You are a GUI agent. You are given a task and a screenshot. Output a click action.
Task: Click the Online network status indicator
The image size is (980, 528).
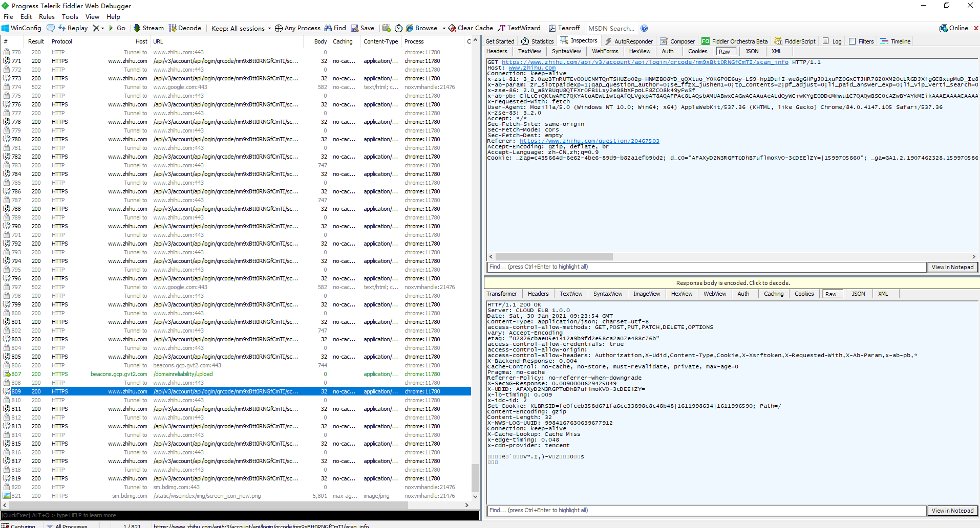pyautogui.click(x=954, y=28)
